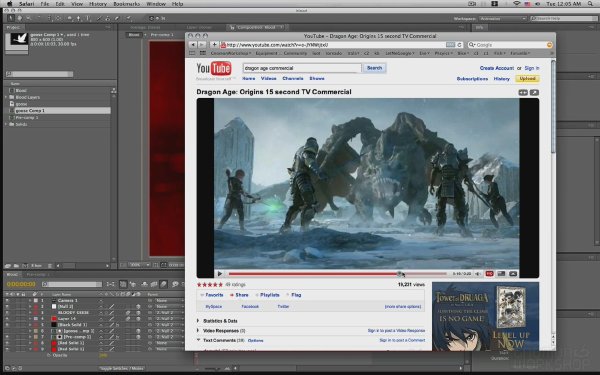
Task: Toggle visibility eye for Pre-comp 1 layer
Action: coord(7,337)
